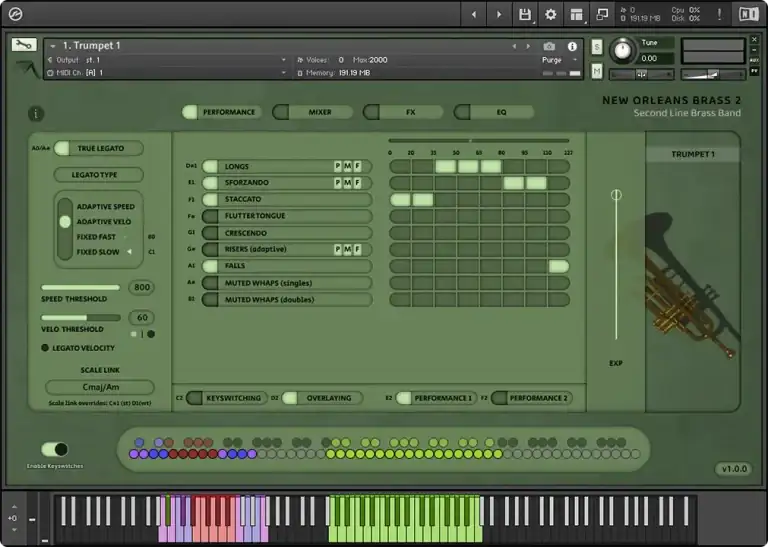Image resolution: width=768 pixels, height=547 pixels.
Task: Select Performance 1 preset
Action: tap(436, 398)
